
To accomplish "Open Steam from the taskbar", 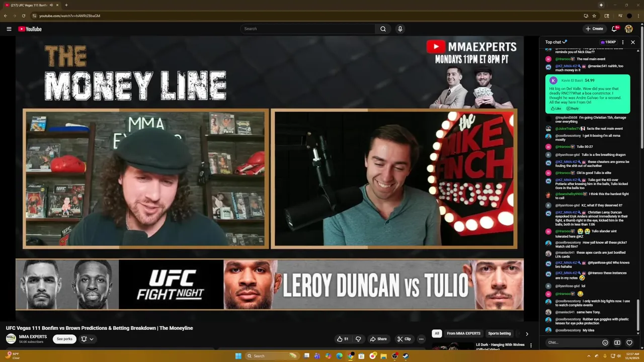I will pyautogui.click(x=406, y=356).
